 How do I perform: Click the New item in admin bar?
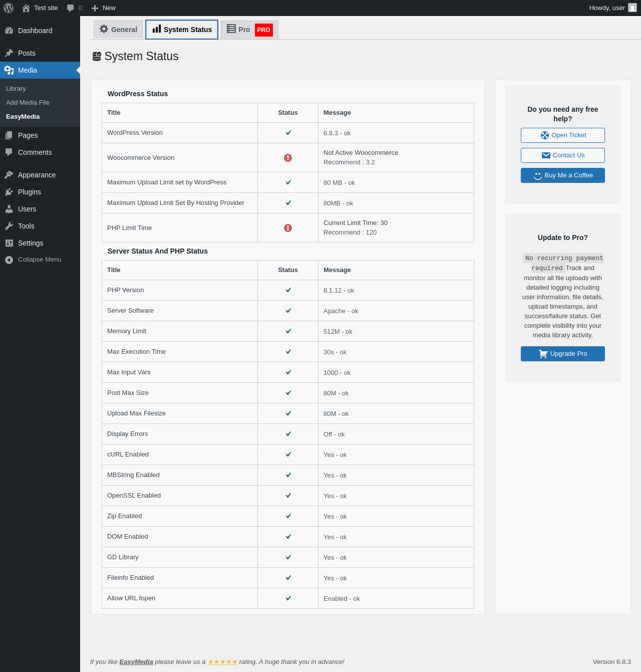pyautogui.click(x=104, y=8)
